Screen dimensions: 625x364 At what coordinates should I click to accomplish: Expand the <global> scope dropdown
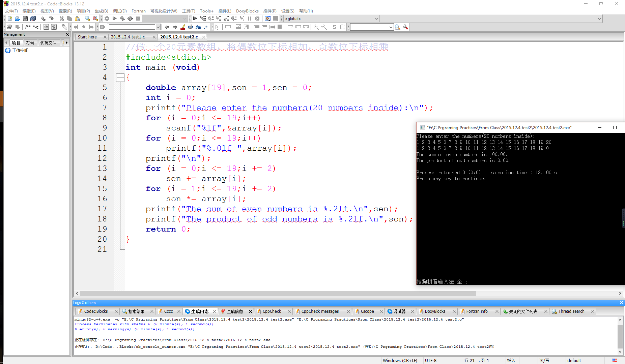point(377,19)
